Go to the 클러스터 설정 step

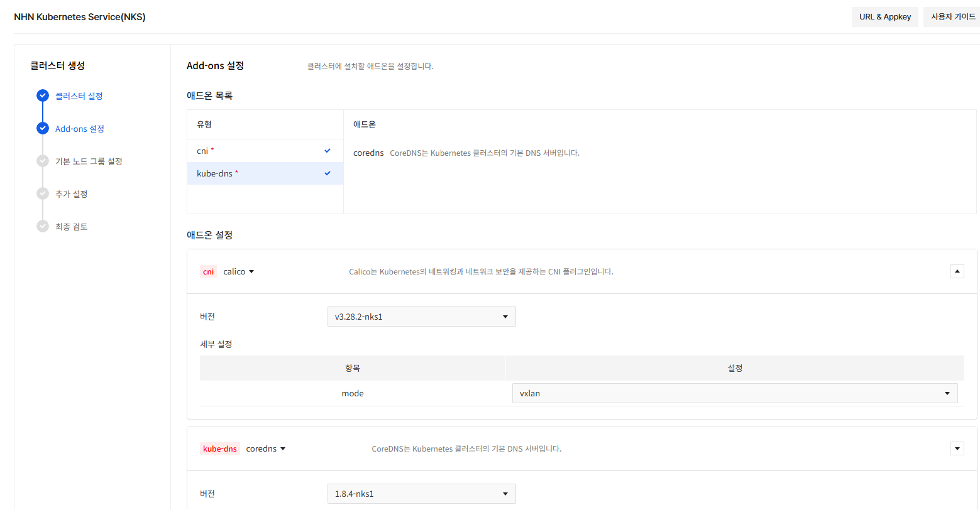[x=79, y=96]
